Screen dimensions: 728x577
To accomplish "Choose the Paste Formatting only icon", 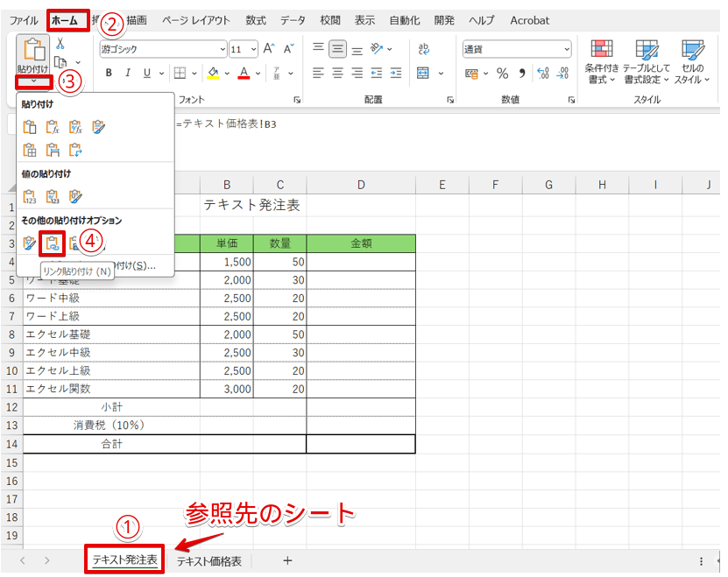I will point(30,243).
